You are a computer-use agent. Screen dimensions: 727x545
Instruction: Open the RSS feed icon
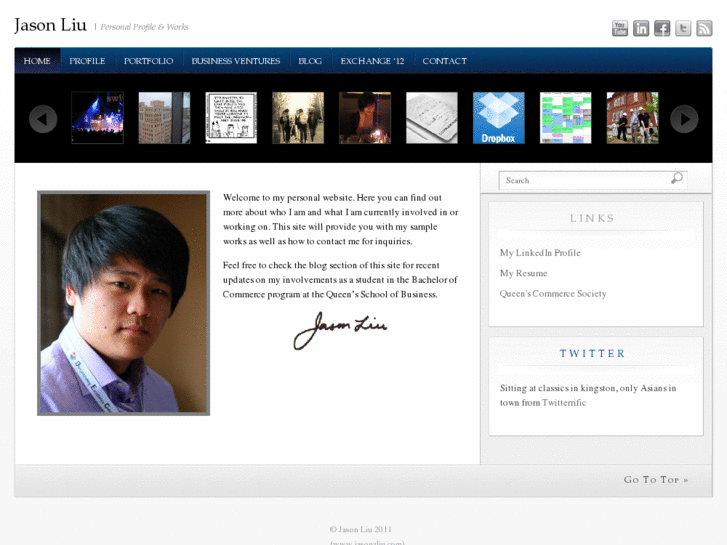704,28
